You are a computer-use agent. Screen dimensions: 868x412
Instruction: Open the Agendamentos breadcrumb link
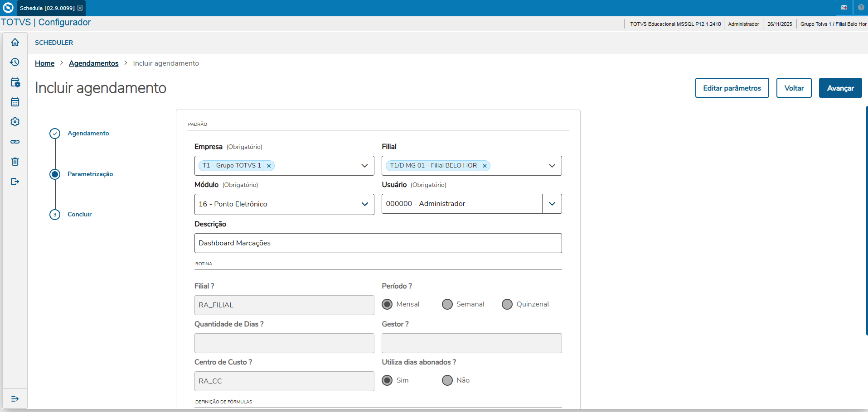(93, 63)
